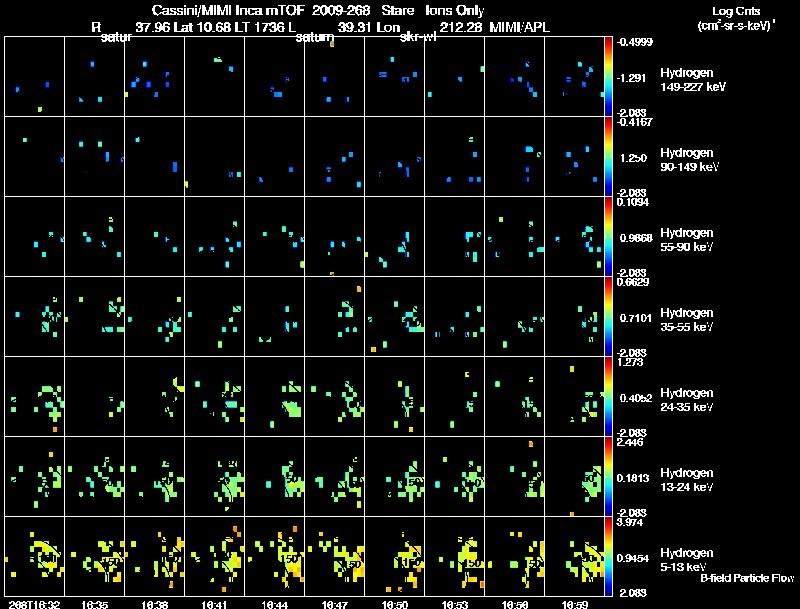Click the 'Cassini/MIMI Inca mTOF' title text
The image size is (800, 609).
228,10
